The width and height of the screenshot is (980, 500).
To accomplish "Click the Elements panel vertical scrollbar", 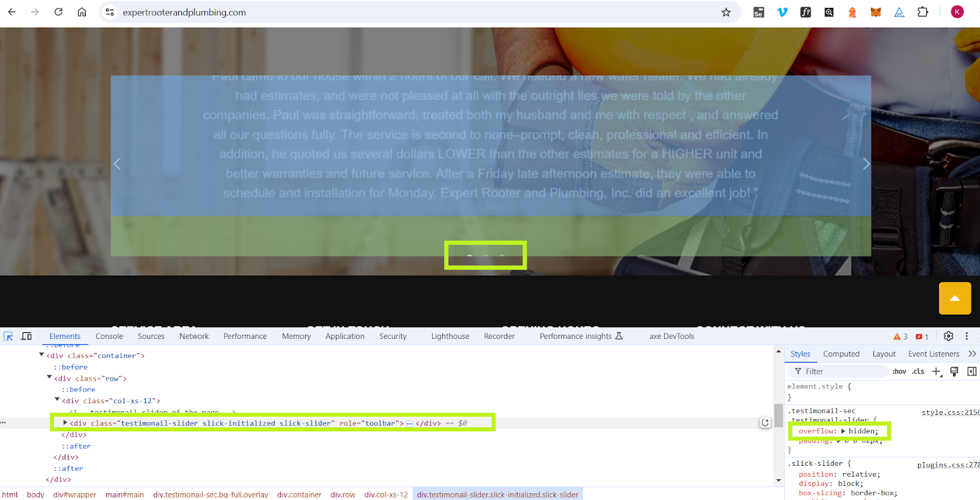I will (x=778, y=415).
